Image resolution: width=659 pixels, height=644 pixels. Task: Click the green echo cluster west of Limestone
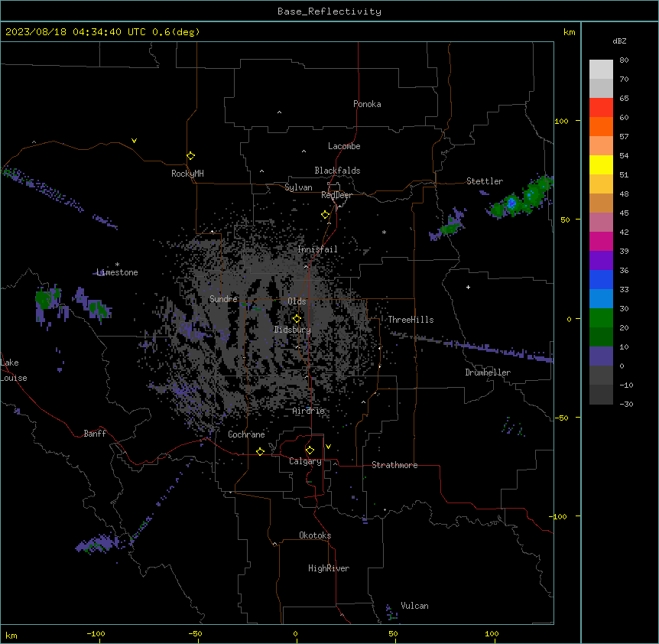click(44, 299)
